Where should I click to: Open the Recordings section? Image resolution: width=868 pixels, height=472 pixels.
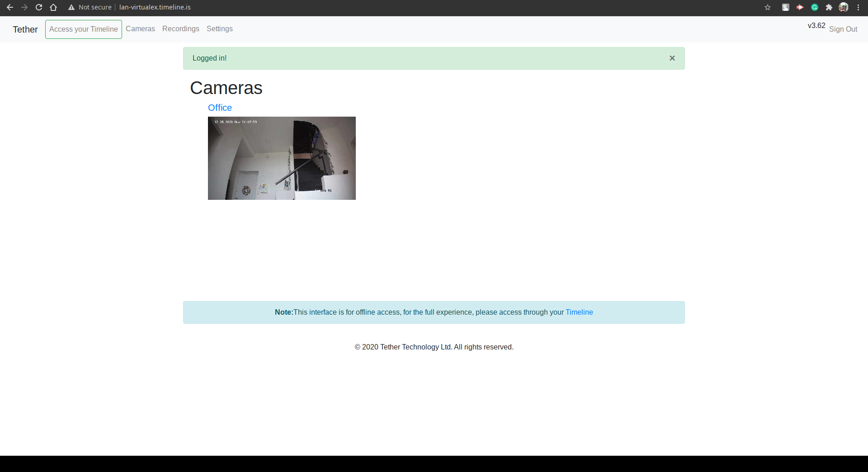[x=180, y=29]
